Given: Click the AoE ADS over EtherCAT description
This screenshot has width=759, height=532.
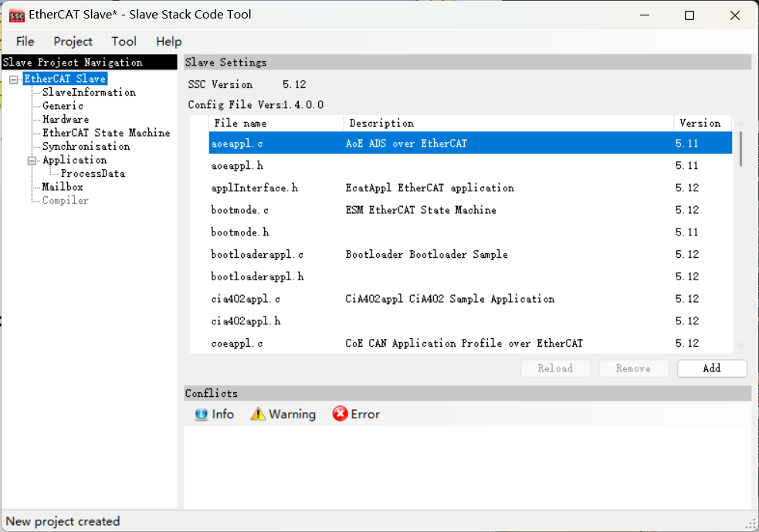Looking at the screenshot, I should pyautogui.click(x=406, y=144).
